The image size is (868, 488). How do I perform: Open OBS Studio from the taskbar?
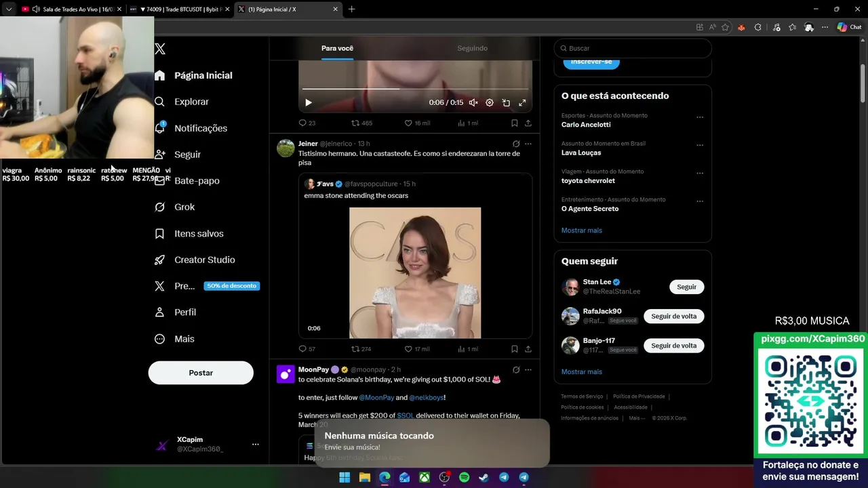click(444, 477)
